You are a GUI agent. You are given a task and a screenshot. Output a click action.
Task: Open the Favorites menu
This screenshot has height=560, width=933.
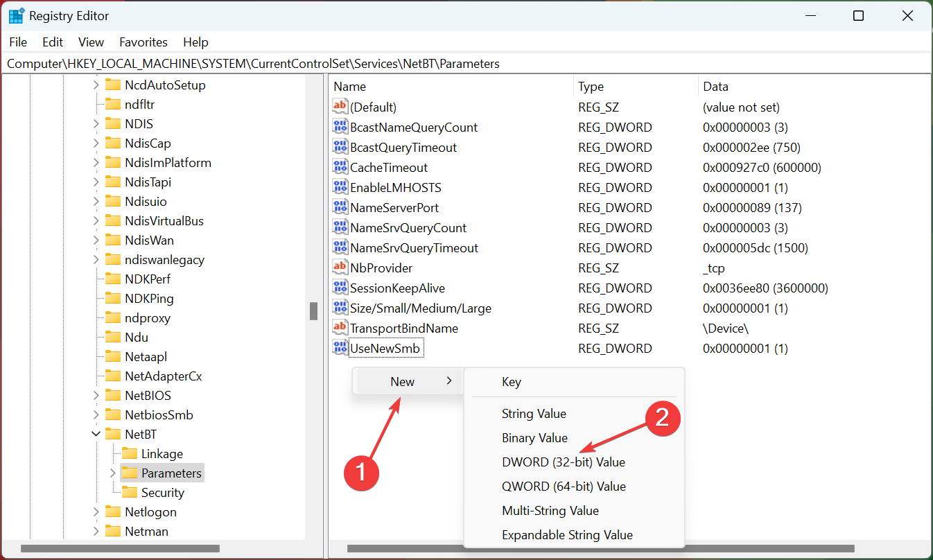(x=143, y=42)
